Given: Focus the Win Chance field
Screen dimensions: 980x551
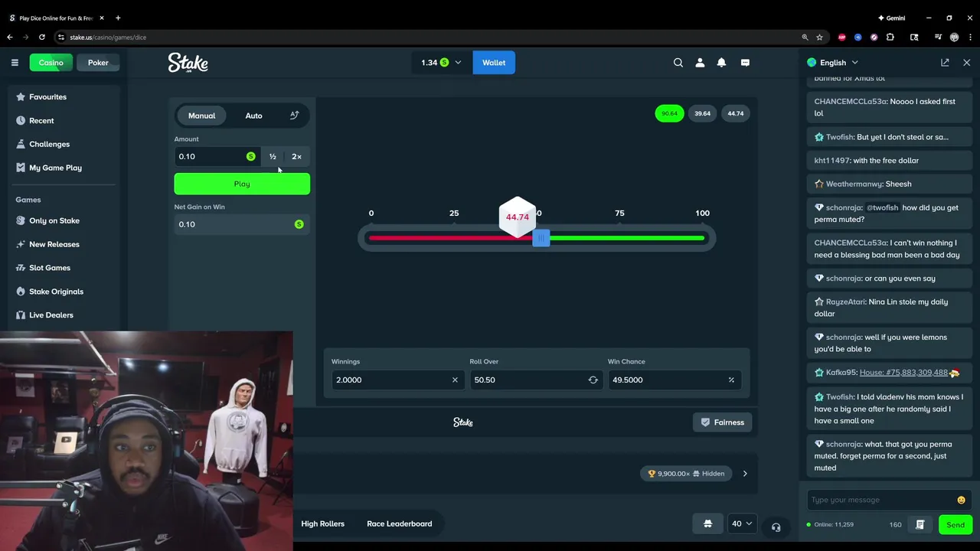Looking at the screenshot, I should (674, 380).
